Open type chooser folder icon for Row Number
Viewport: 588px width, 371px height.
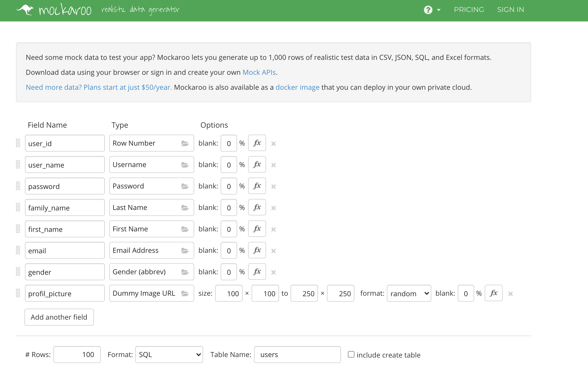(185, 143)
